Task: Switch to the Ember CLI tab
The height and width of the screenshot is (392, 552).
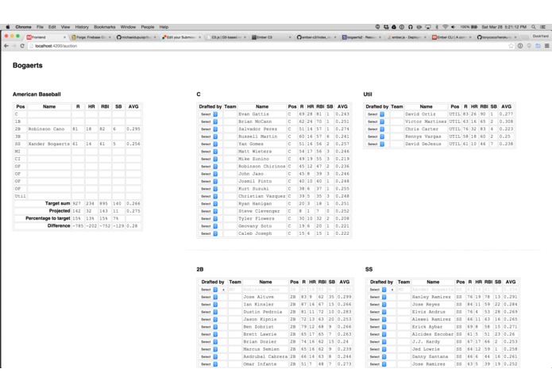Action: (450, 37)
